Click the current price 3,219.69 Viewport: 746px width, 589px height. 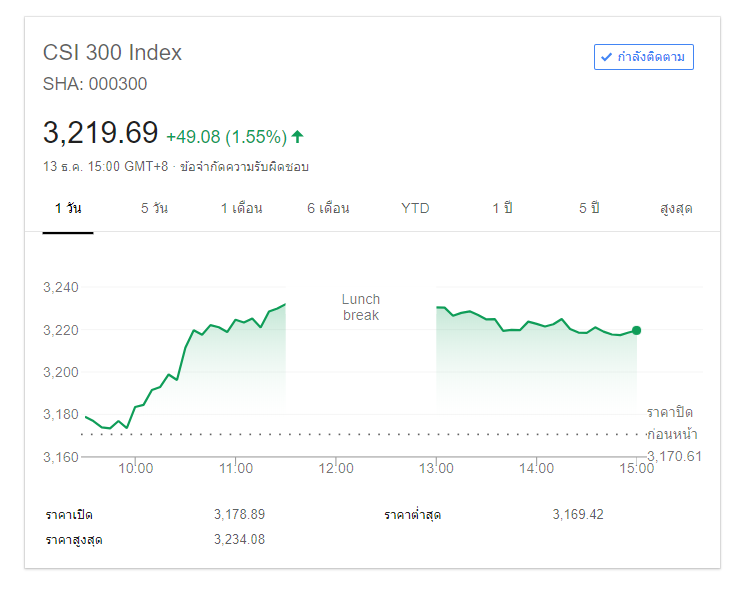(x=100, y=133)
